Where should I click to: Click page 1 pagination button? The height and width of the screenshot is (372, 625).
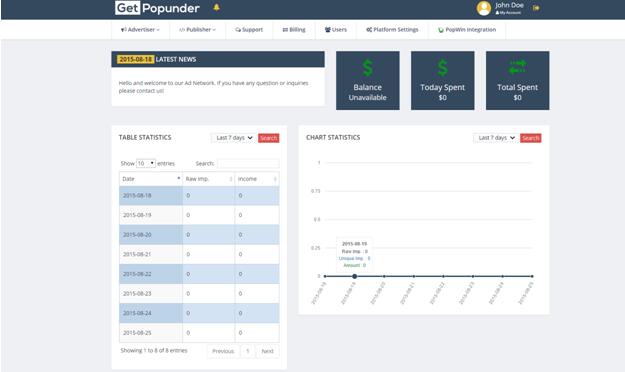point(248,351)
